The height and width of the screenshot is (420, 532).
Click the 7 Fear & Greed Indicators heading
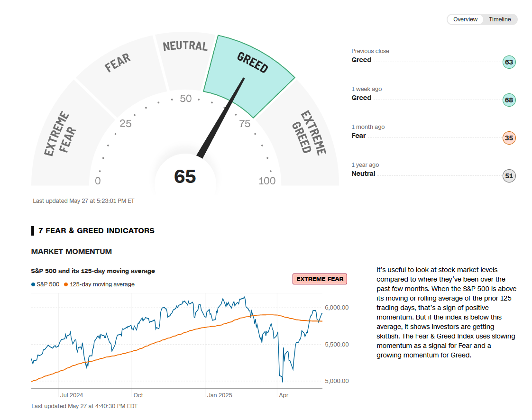tap(96, 231)
